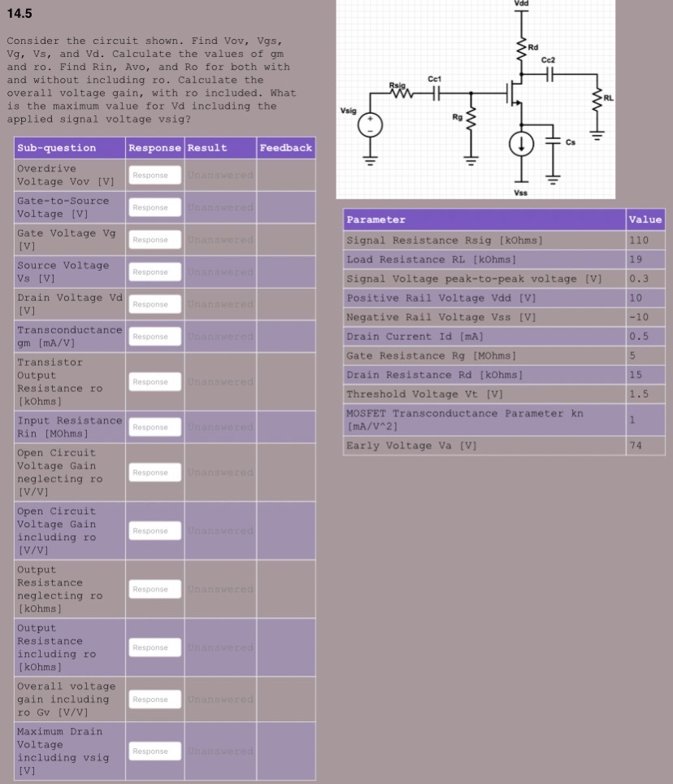
Task: Select the Maximum Drain Voltage response field
Action: tap(154, 751)
